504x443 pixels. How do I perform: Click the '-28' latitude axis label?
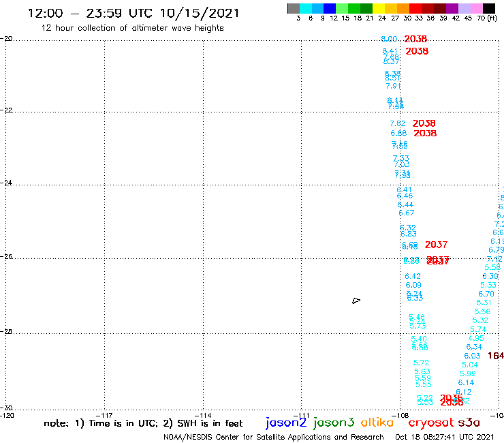pyautogui.click(x=6, y=331)
